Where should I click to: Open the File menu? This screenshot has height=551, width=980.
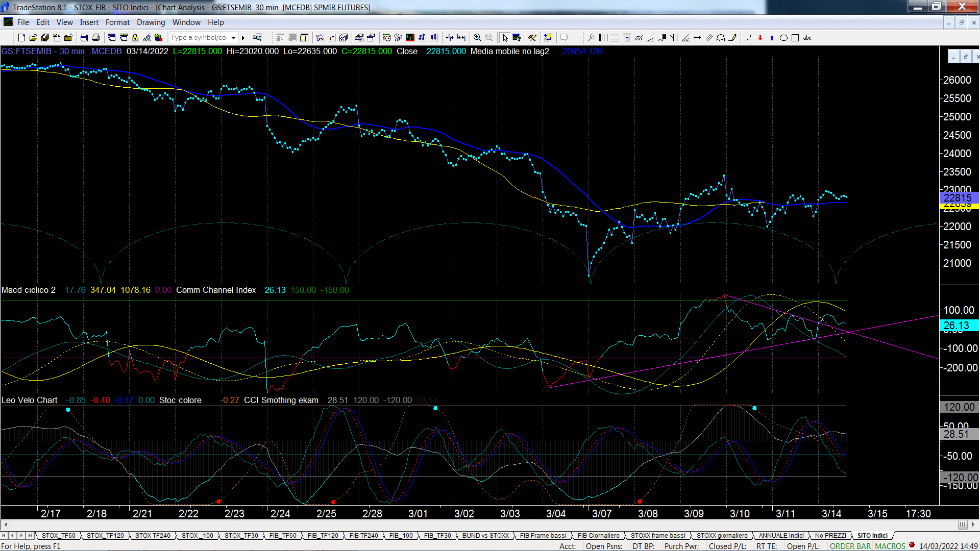tap(23, 22)
